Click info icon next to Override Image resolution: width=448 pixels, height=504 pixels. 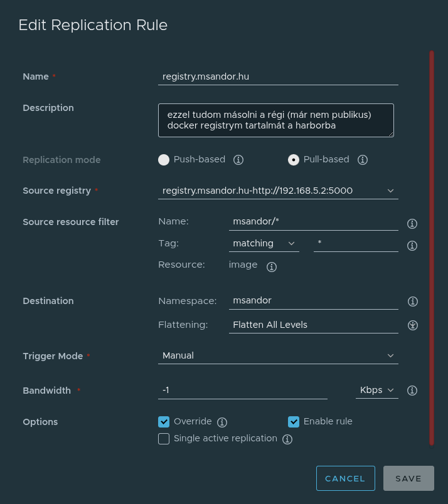coord(222,423)
